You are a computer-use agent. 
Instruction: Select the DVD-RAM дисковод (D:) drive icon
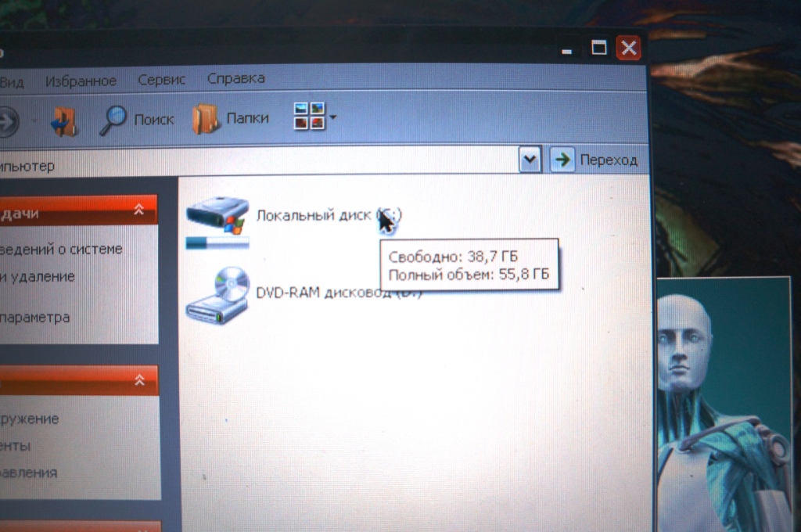(x=217, y=296)
